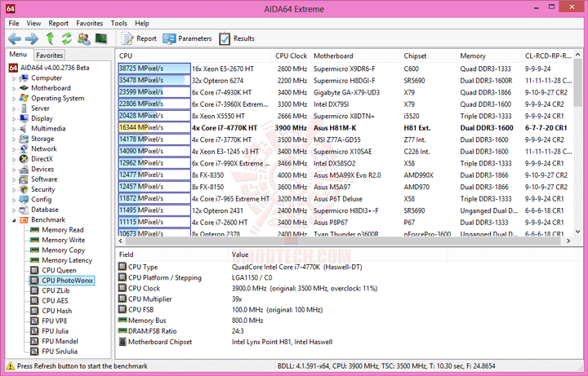Start benchmark with the Refresh icon
The height and width of the screenshot is (376, 588).
(67, 38)
